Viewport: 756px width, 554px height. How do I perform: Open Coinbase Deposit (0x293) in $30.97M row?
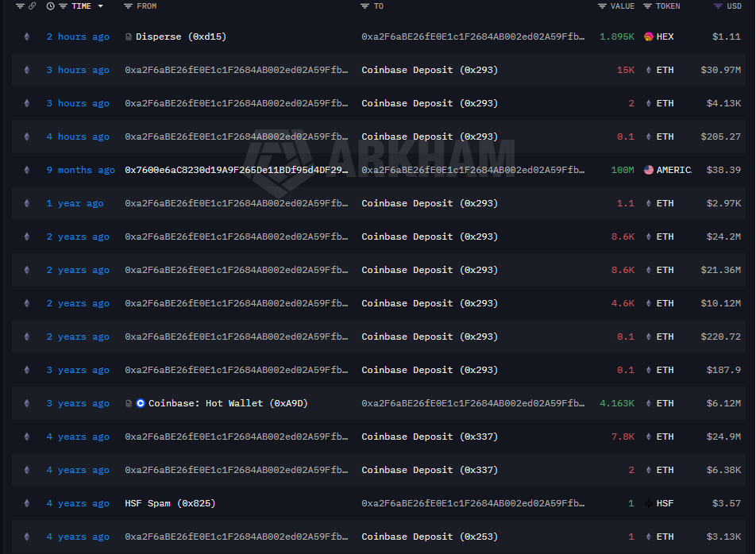(429, 70)
